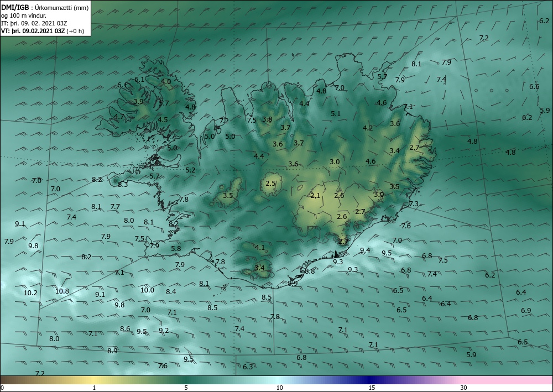Select the 'IT: þri. 09. 02. 2021 03Z' line
Screen dimensions: 553x392
pos(34,23)
